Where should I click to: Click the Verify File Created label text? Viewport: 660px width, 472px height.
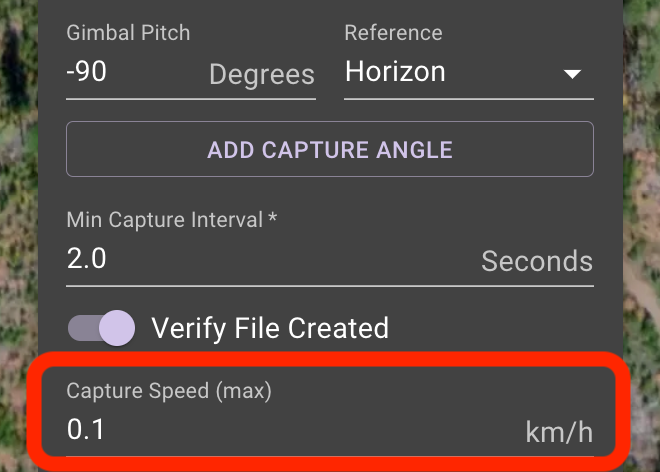[270, 328]
